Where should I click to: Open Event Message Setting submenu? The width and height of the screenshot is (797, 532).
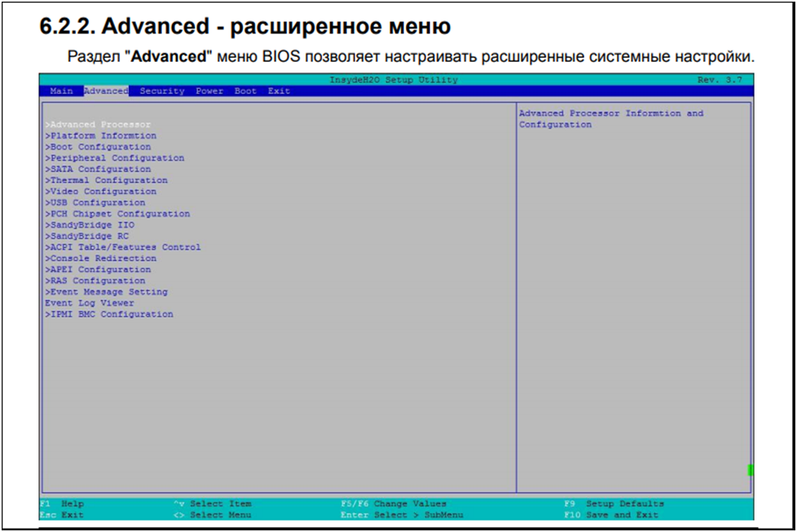(x=106, y=292)
